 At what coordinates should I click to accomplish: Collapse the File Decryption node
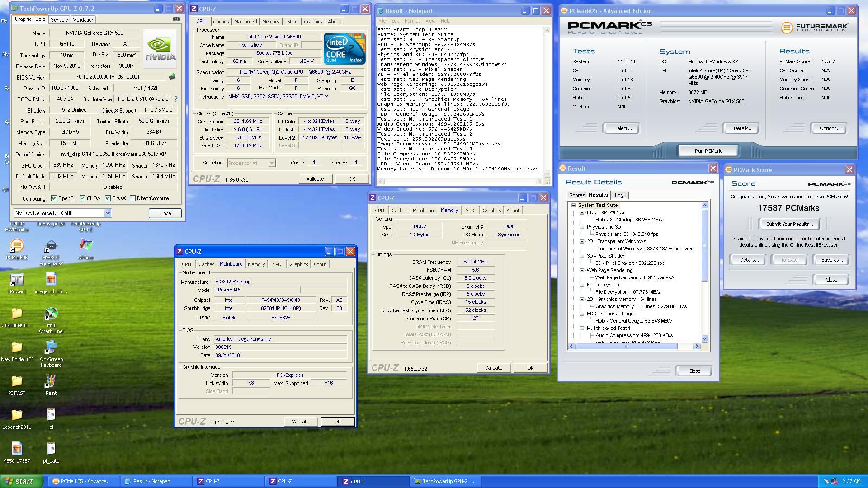582,285
